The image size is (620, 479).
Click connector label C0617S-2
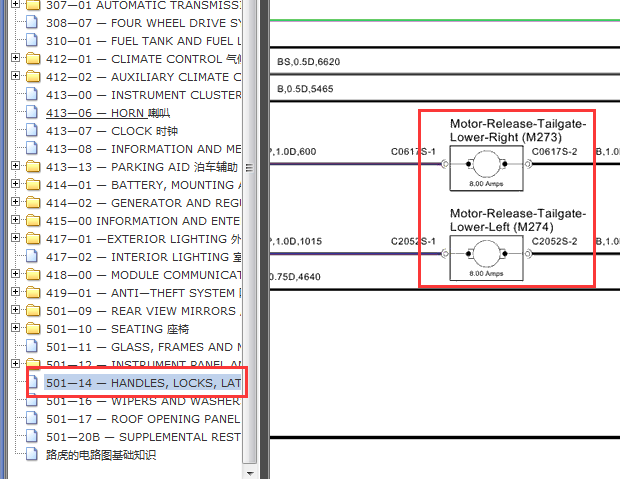pyautogui.click(x=554, y=151)
